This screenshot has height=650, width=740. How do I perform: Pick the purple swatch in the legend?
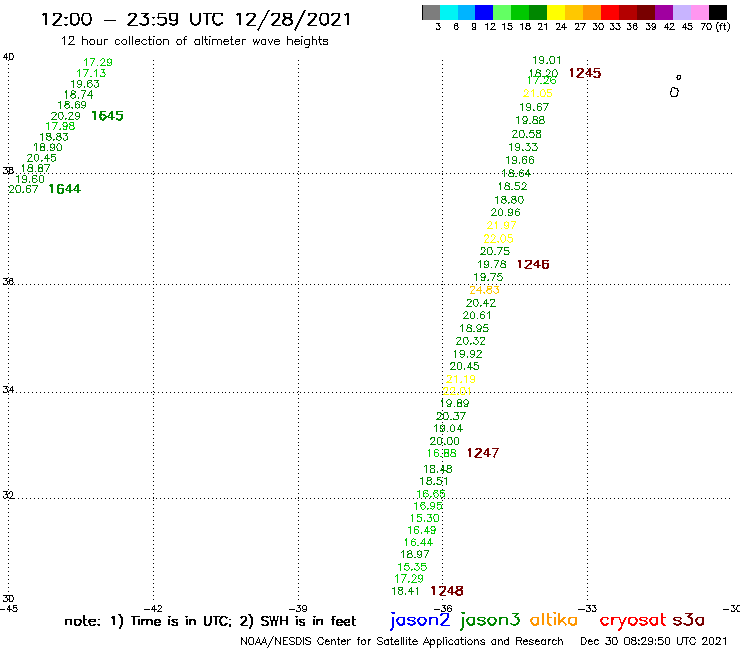click(x=664, y=12)
